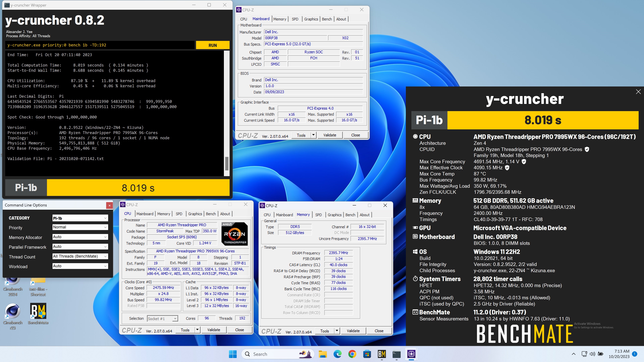
Task: Show hidden system tray icons
Action: (574, 354)
